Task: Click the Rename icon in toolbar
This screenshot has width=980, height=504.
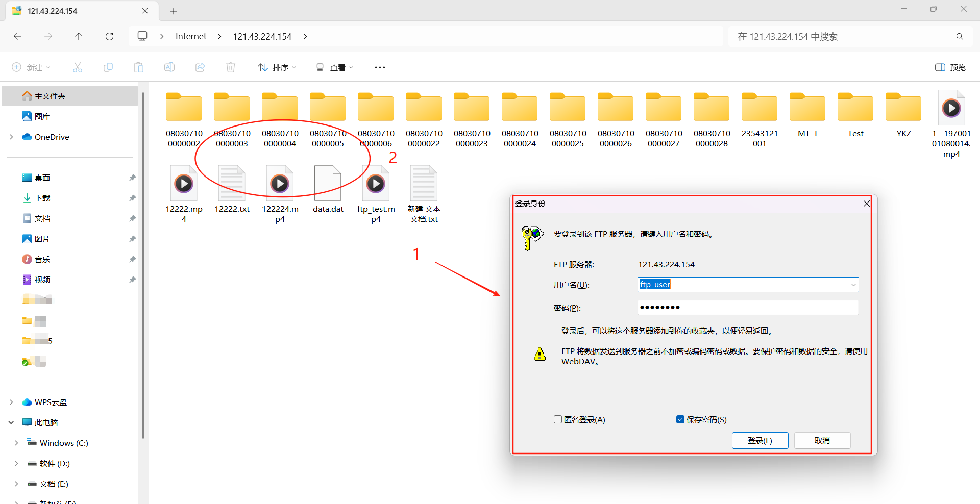Action: point(169,67)
